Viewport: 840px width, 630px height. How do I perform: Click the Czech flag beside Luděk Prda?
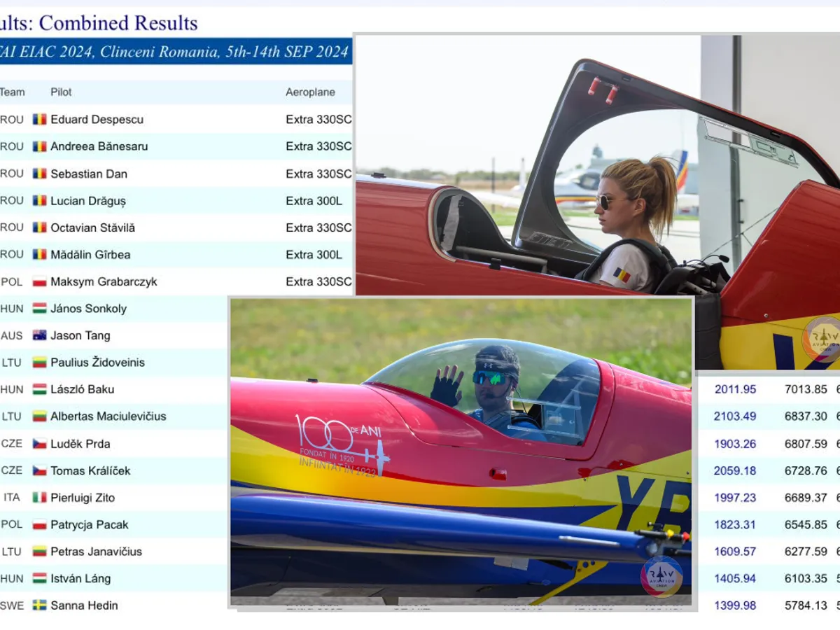[x=39, y=444]
